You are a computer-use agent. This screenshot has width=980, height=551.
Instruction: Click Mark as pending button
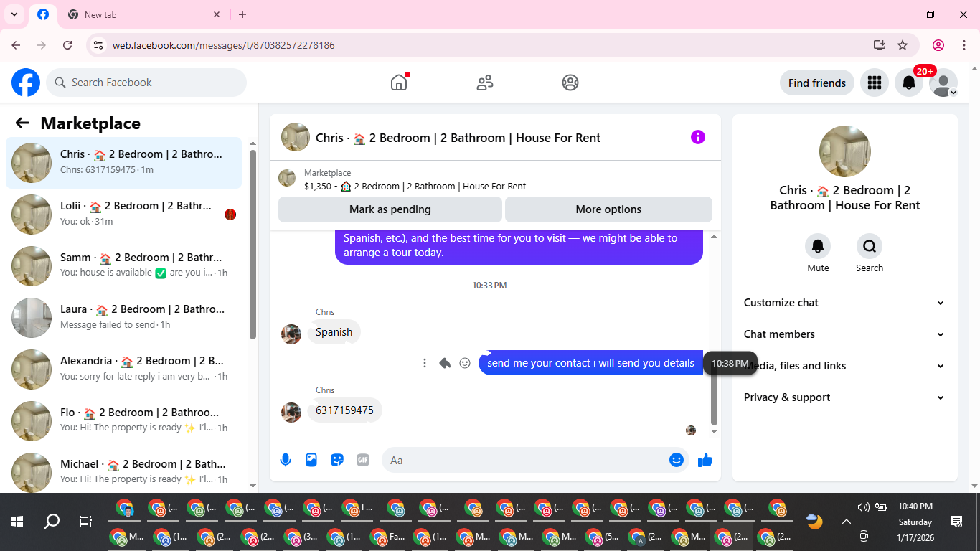(x=390, y=209)
